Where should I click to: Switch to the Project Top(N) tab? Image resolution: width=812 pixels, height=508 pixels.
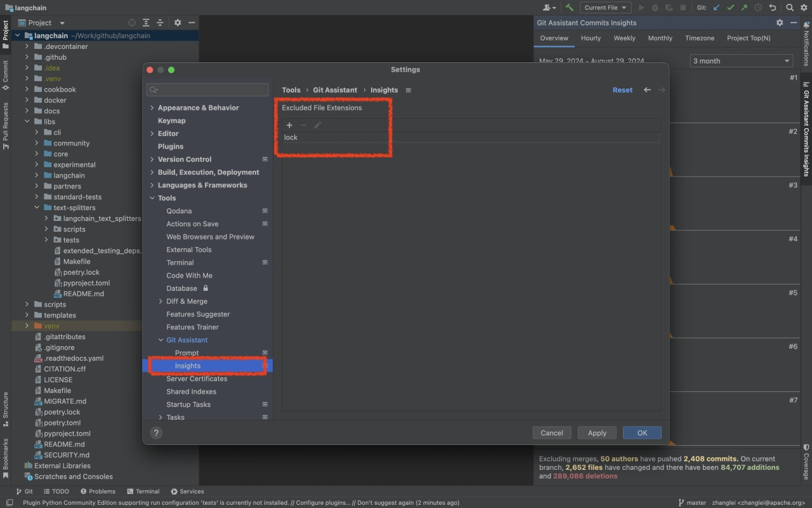(749, 38)
